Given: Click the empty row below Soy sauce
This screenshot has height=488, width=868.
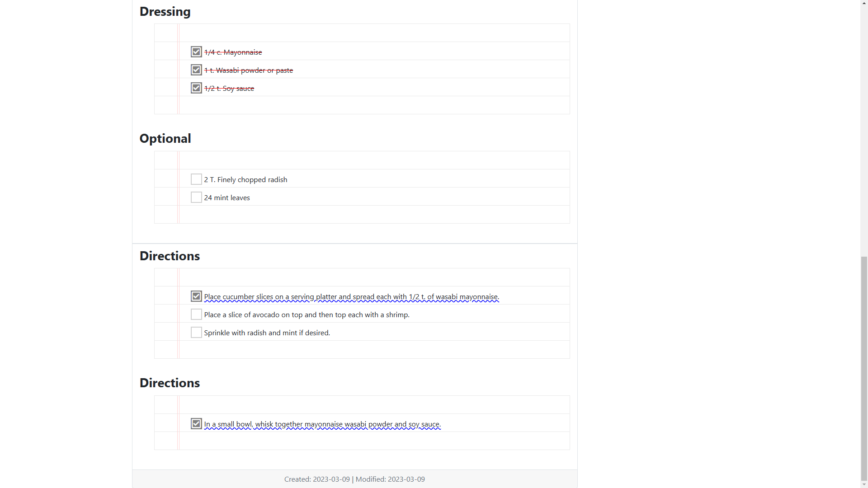Looking at the screenshot, I should pyautogui.click(x=362, y=105).
